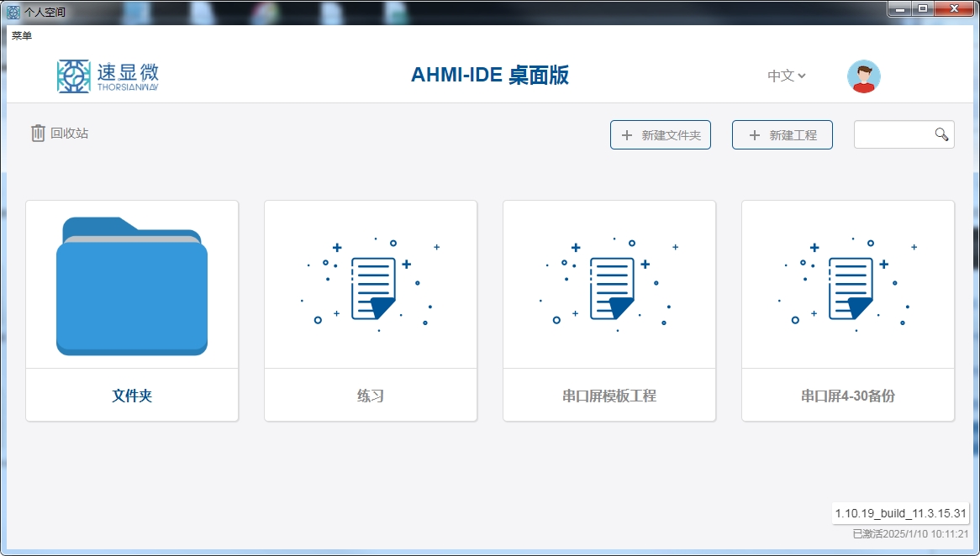This screenshot has width=980, height=556.
Task: Click the plus icon on 新建文件夹 button
Action: coord(629,134)
